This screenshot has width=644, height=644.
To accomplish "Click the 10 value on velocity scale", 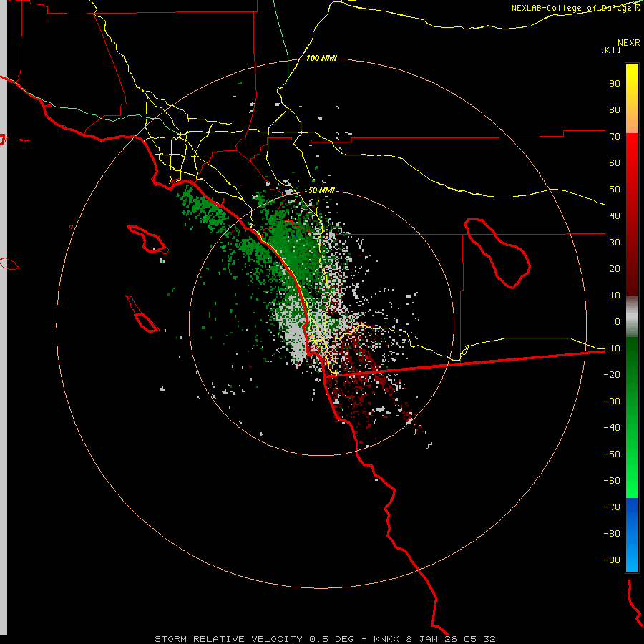I will (x=615, y=296).
